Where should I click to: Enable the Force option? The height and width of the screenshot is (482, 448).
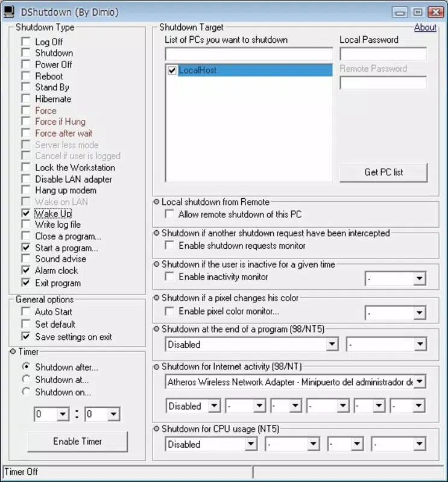(26, 110)
